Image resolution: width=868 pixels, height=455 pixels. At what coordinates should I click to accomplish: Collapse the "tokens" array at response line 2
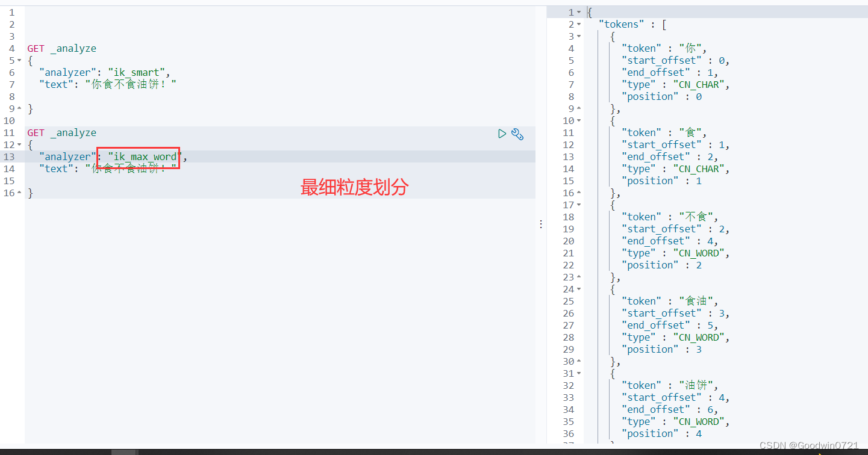(x=579, y=24)
